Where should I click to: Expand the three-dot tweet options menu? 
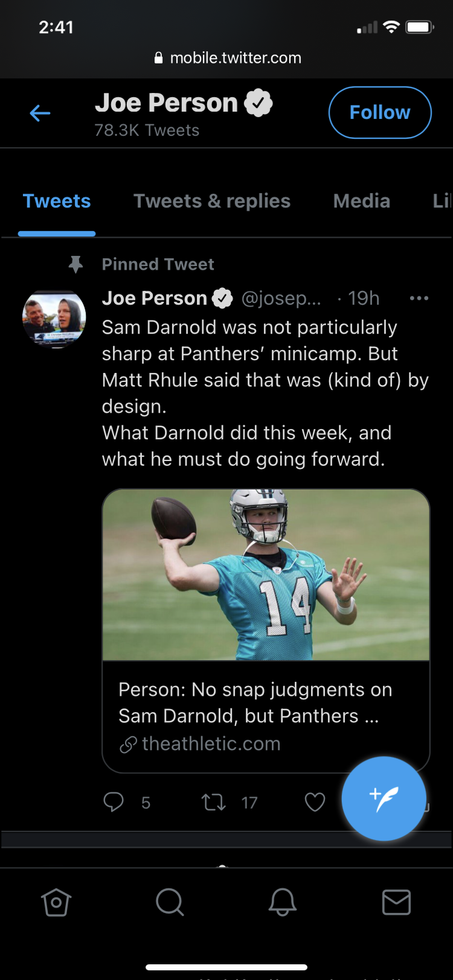coord(419,298)
